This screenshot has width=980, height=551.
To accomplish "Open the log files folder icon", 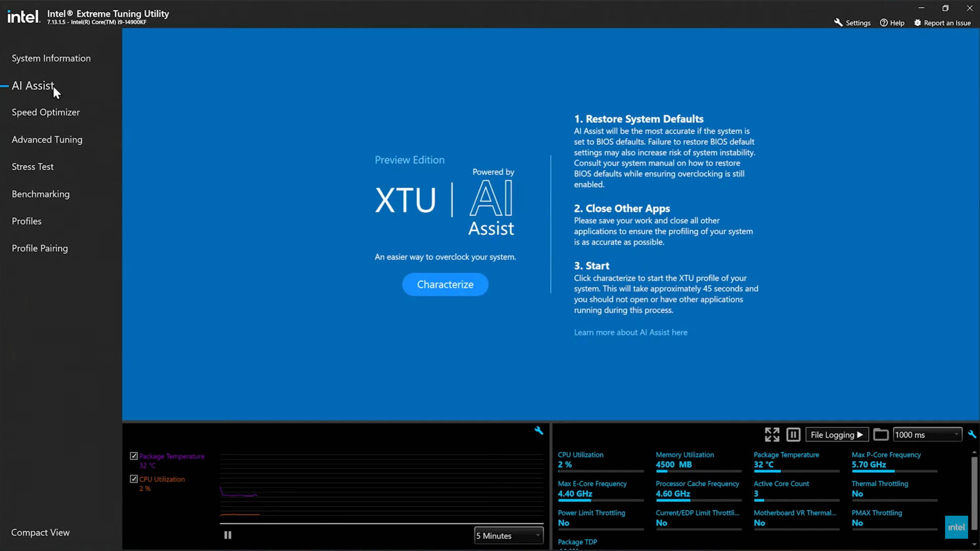I will click(881, 435).
